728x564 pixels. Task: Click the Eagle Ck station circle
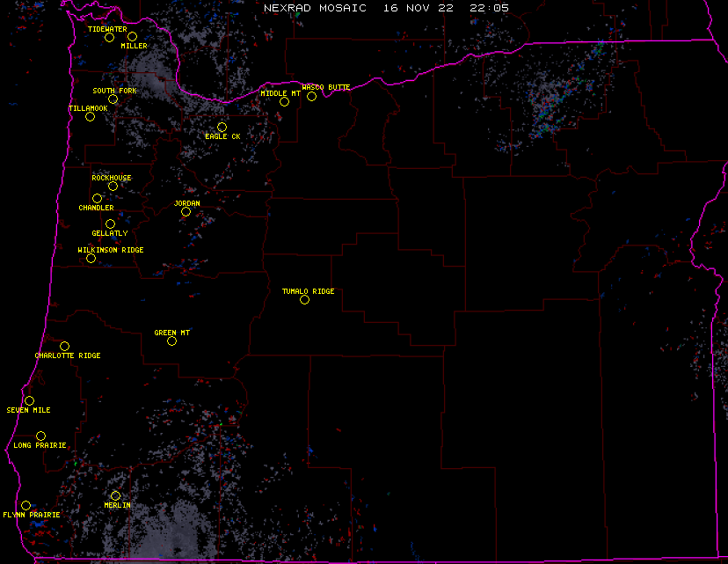(x=222, y=127)
